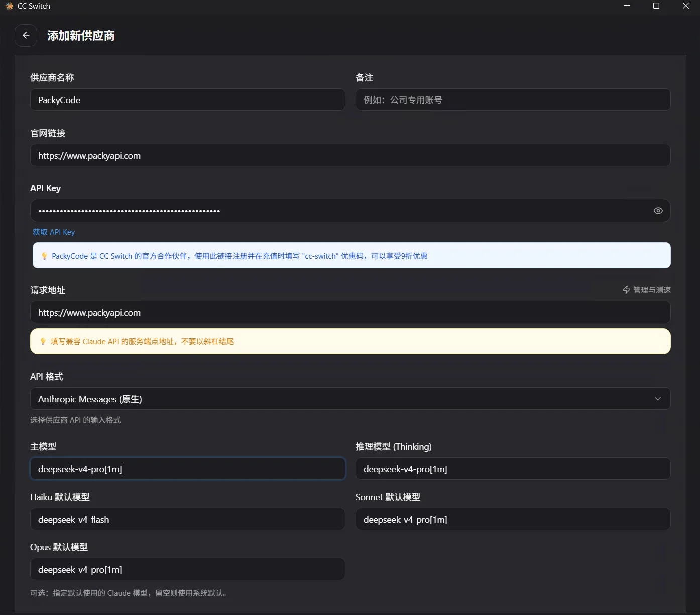Click the Sonnet 默认模型 label

point(388,497)
